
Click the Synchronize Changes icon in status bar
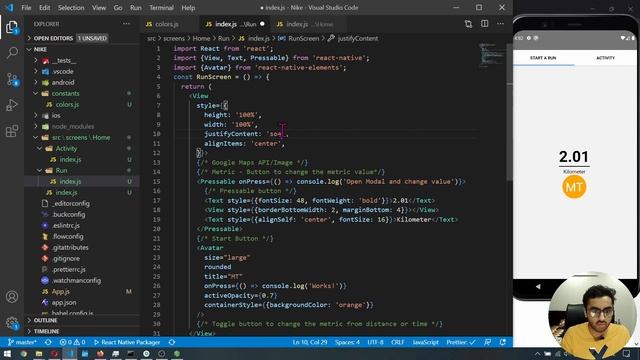pyautogui.click(x=48, y=342)
